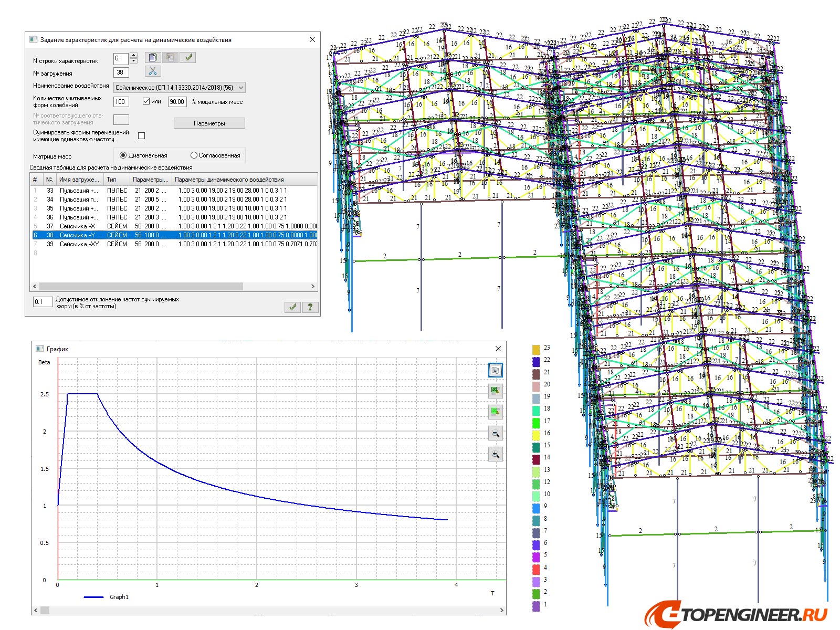Open help with the question mark button
The height and width of the screenshot is (630, 840).
[310, 307]
